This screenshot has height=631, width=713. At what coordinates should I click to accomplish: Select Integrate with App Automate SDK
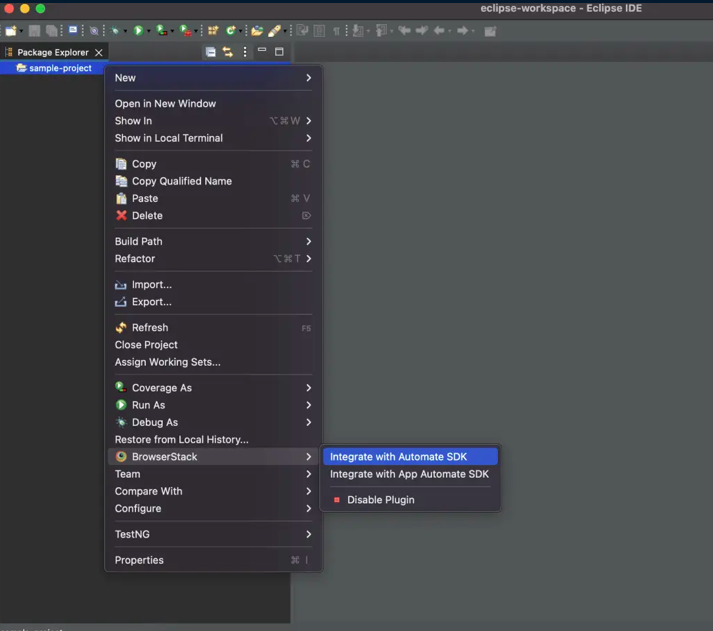coord(410,474)
